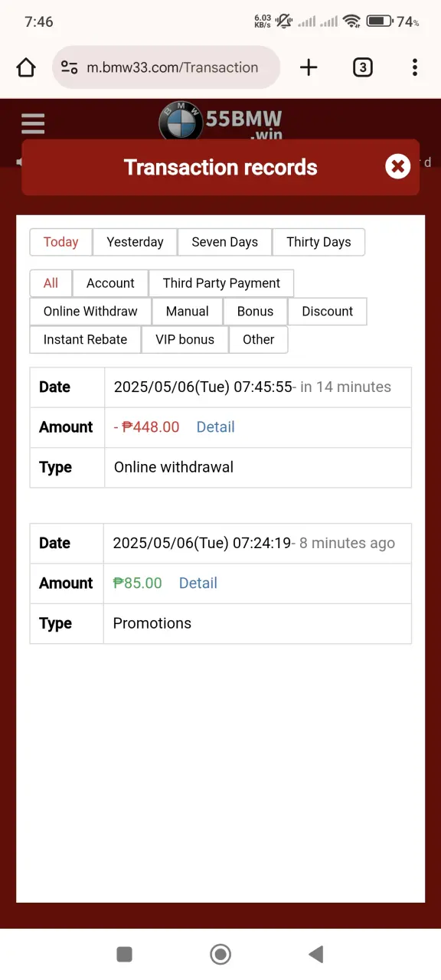This screenshot has height=980, width=441.
Task: Tap the 55BMW logo
Action: 220,122
